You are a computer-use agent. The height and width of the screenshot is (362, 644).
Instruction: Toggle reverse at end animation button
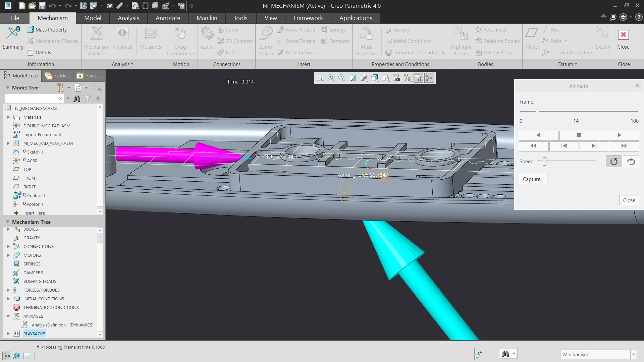[631, 162]
